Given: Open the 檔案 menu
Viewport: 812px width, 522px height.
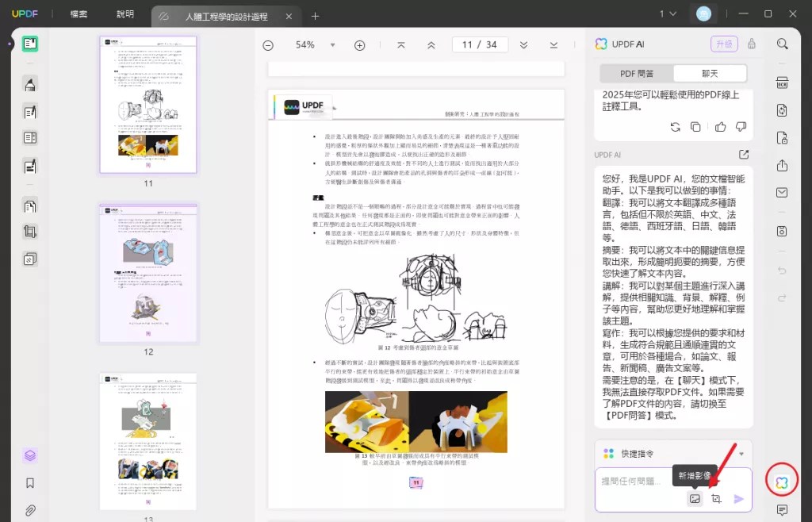Looking at the screenshot, I should point(79,14).
